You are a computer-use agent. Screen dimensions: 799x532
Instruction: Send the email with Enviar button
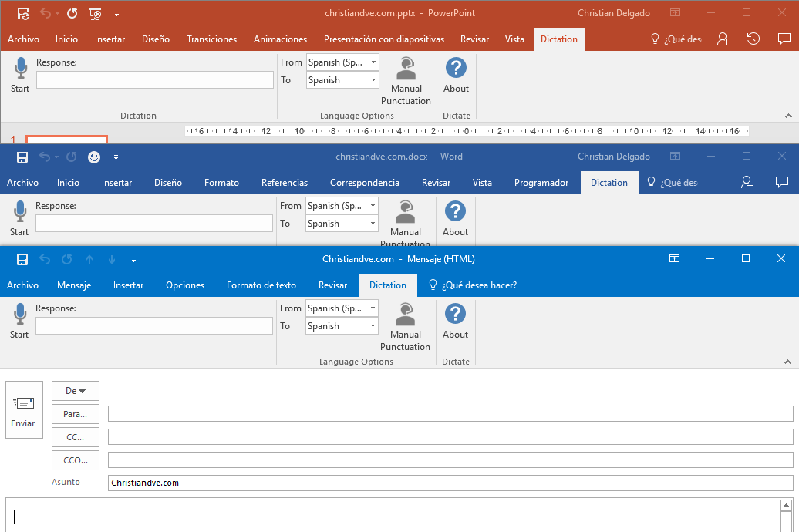[x=24, y=409]
